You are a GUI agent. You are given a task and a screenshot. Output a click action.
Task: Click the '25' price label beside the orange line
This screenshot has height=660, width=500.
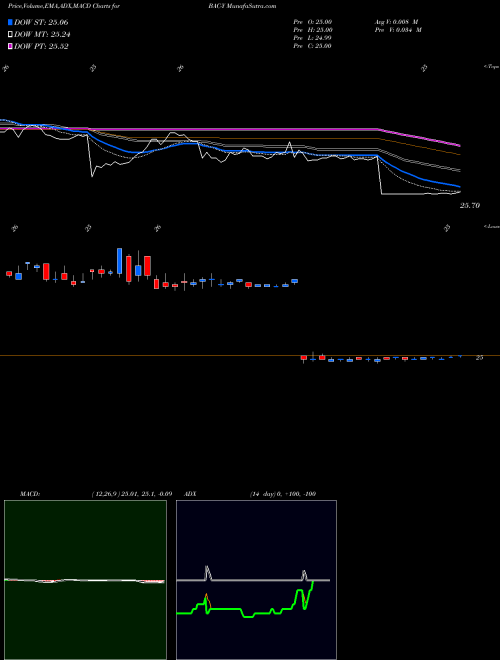(x=479, y=357)
